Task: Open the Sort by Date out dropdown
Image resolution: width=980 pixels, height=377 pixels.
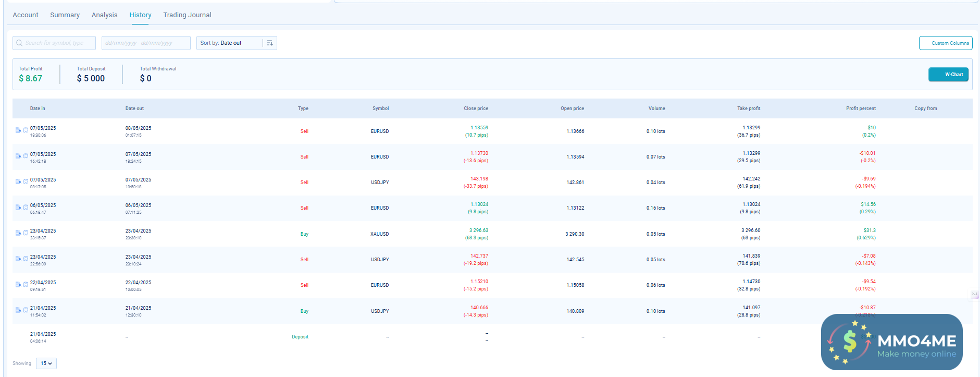Action: click(229, 43)
